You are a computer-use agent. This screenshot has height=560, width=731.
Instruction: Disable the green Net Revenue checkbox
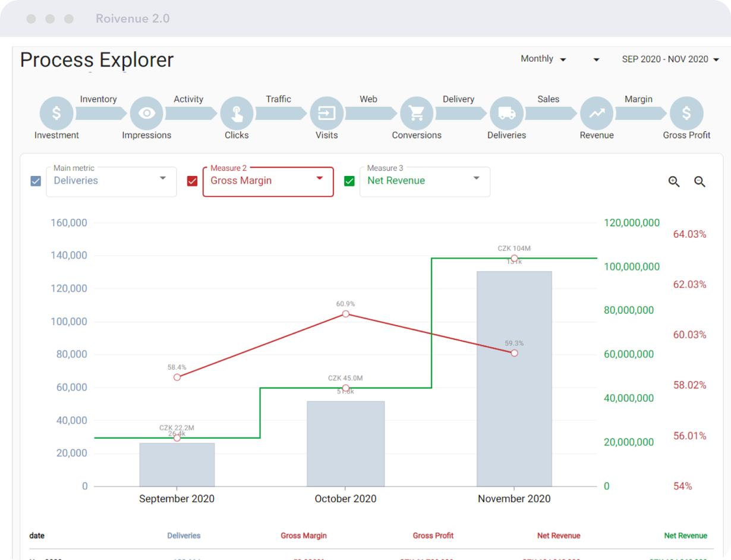point(349,181)
